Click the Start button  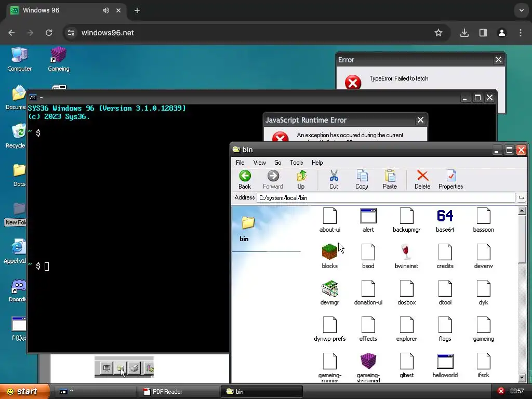(x=25, y=392)
